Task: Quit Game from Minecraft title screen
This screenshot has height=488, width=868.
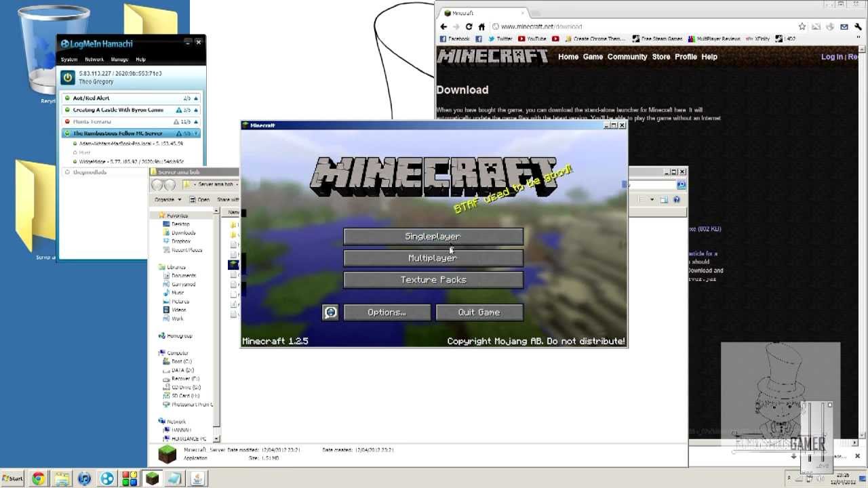Action: [479, 312]
